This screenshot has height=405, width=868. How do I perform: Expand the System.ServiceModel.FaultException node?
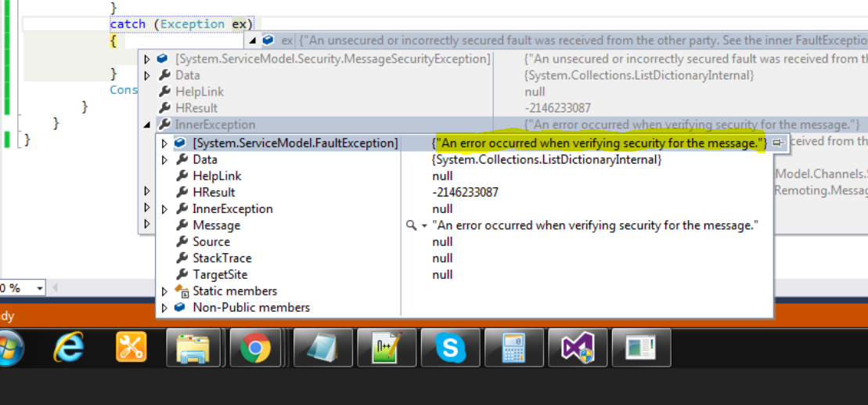pos(164,143)
